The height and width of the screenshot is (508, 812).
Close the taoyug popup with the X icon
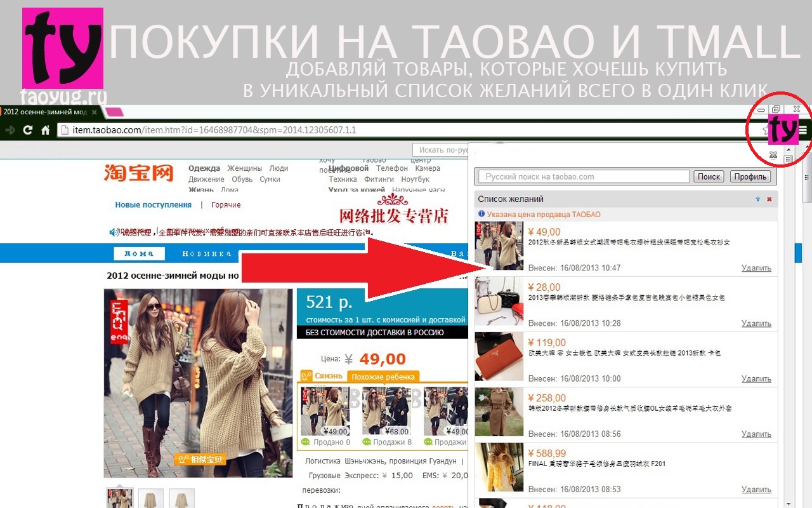[773, 155]
